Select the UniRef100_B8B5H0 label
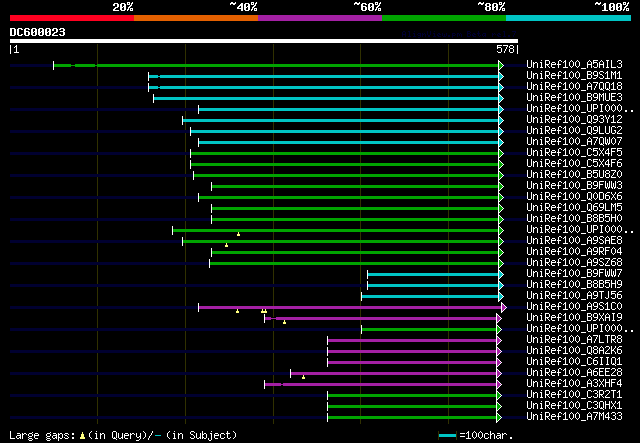The image size is (640, 443). point(574,219)
